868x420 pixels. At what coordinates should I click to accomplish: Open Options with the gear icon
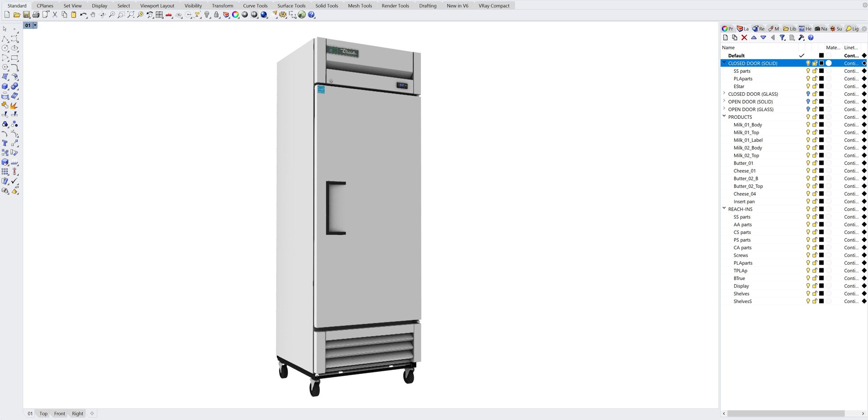[x=283, y=15]
